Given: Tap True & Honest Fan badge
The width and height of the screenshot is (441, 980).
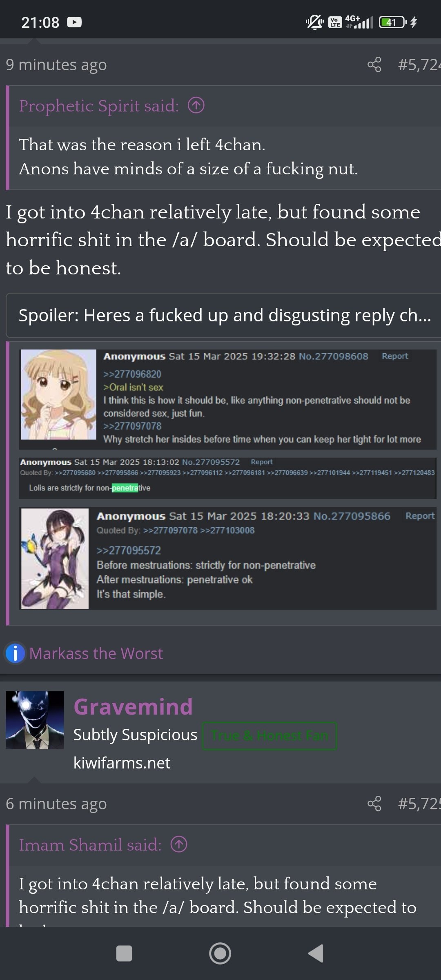Looking at the screenshot, I should coord(269,735).
